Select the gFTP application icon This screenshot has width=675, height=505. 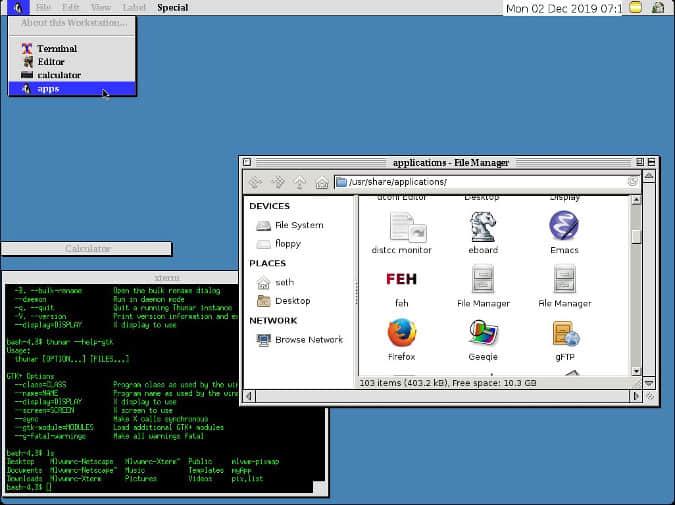coord(564,333)
